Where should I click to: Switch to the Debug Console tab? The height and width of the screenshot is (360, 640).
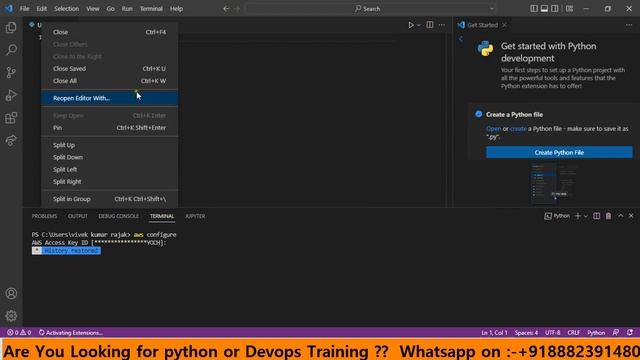click(x=118, y=216)
